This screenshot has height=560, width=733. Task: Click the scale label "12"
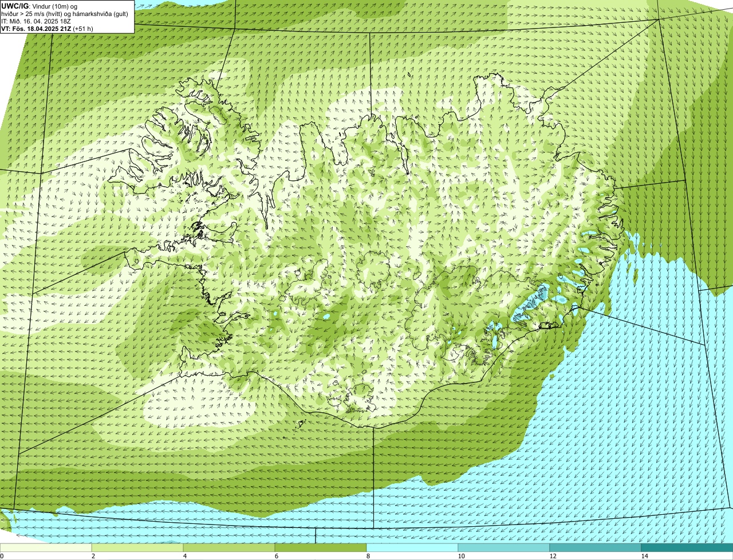(553, 556)
